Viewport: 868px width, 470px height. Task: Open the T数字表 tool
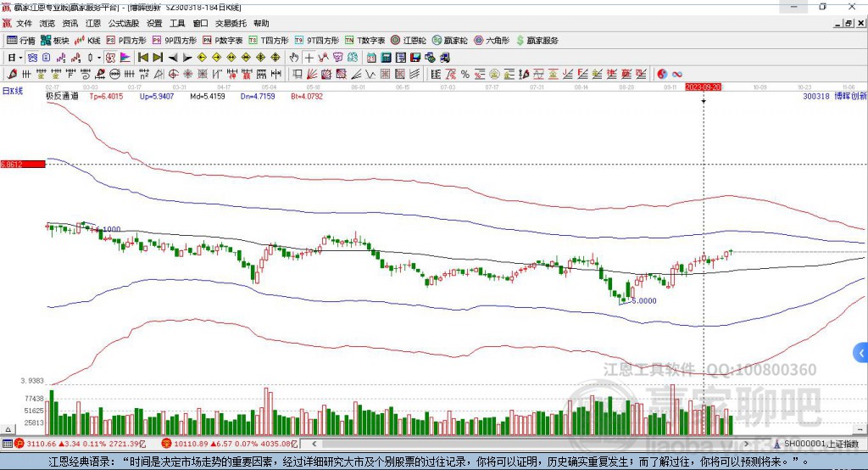(364, 41)
